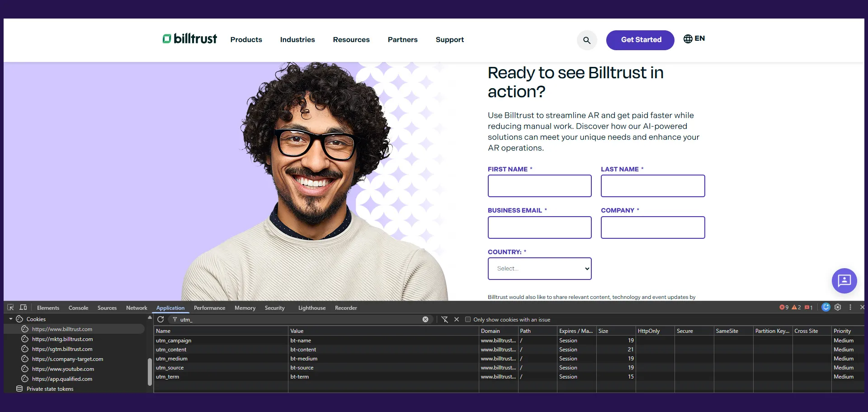868x412 pixels.
Task: Click the Private state tokens database icon
Action: pyautogui.click(x=19, y=389)
